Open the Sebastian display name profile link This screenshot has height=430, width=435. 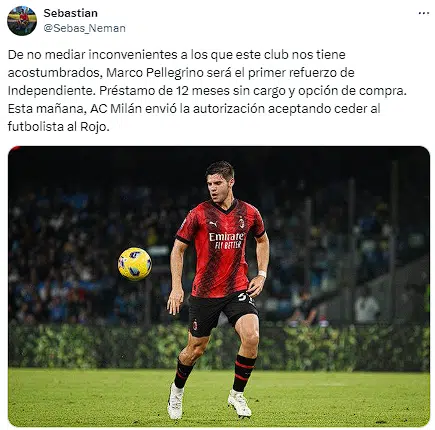point(70,13)
